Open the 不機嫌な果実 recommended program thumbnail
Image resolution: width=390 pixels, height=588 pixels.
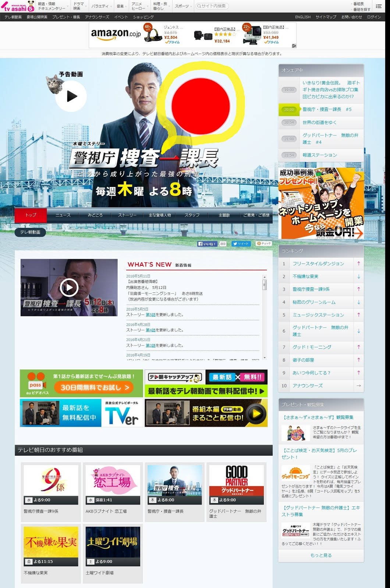(51, 546)
